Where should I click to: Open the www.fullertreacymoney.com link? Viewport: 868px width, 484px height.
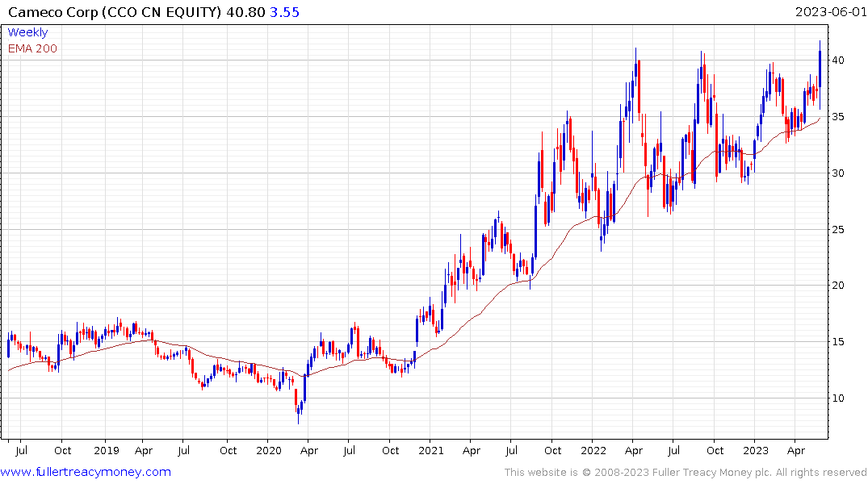coord(86,472)
